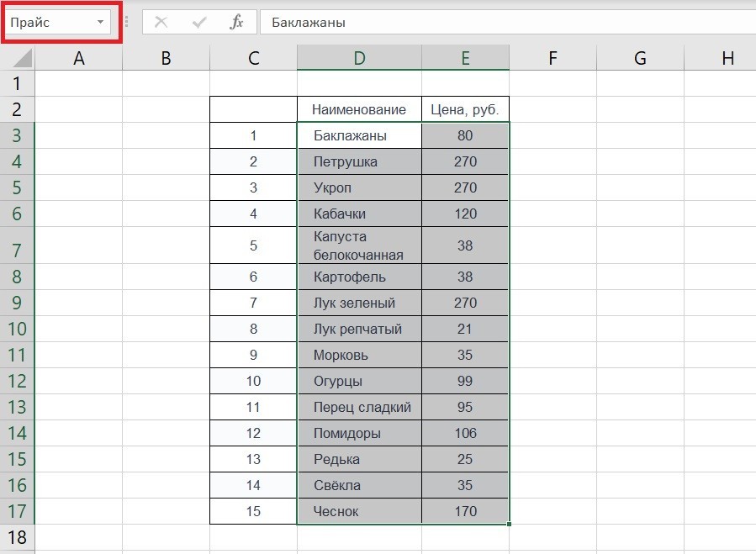
Task: Click the fill handle below cell with 170
Action: (x=510, y=524)
